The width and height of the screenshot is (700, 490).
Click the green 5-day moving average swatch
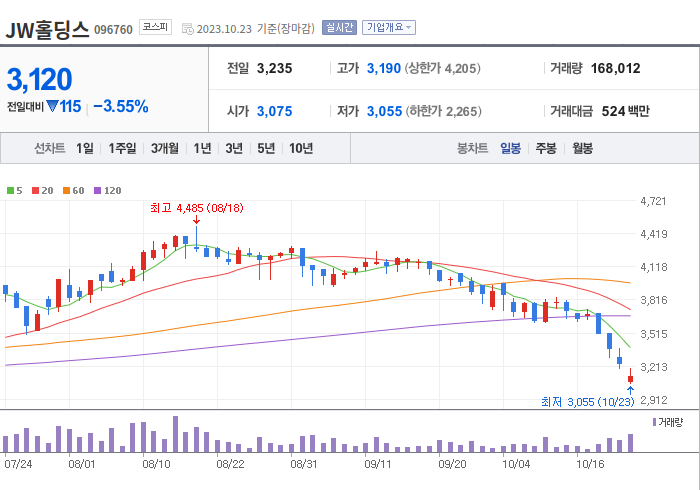pos(10,191)
